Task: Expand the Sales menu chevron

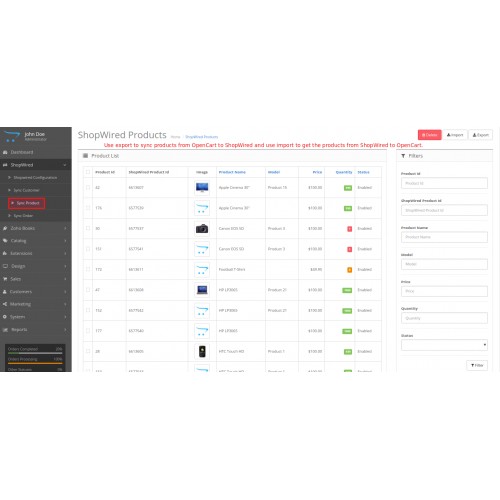Action: [x=65, y=279]
